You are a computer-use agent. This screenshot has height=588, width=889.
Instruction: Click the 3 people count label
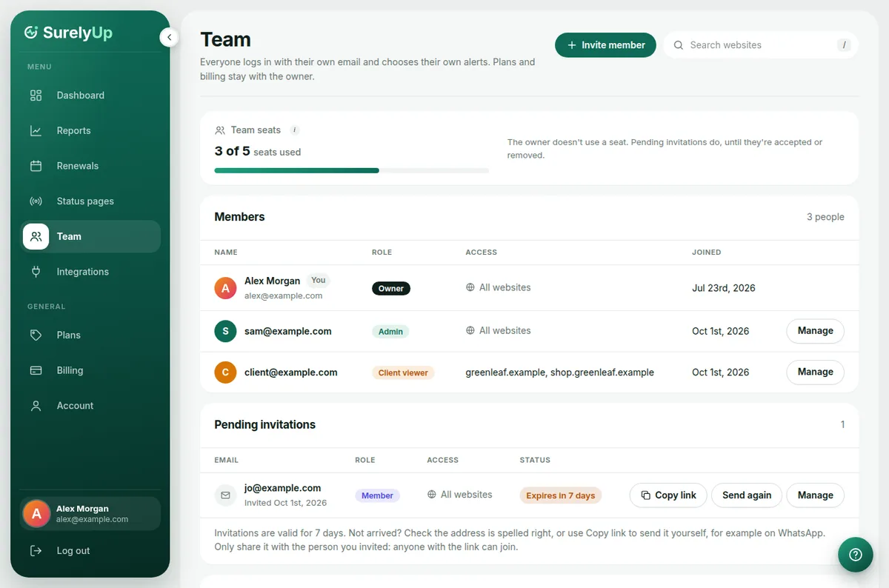[825, 217]
